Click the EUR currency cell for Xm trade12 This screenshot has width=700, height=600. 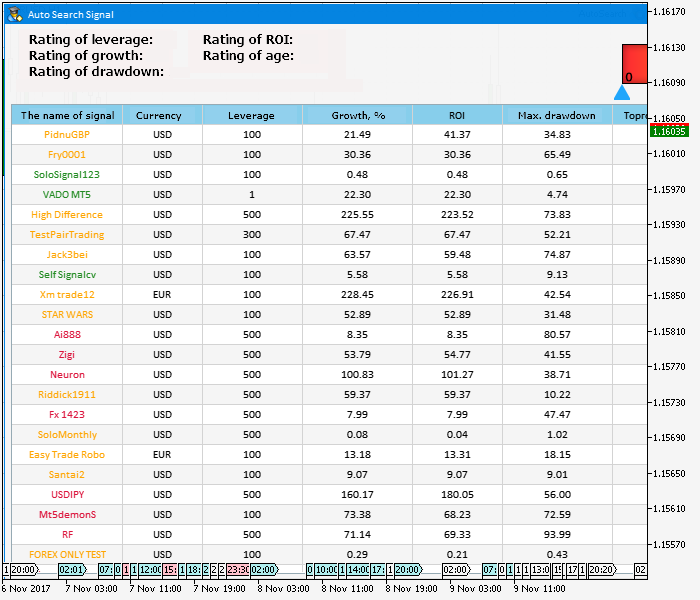point(162,295)
